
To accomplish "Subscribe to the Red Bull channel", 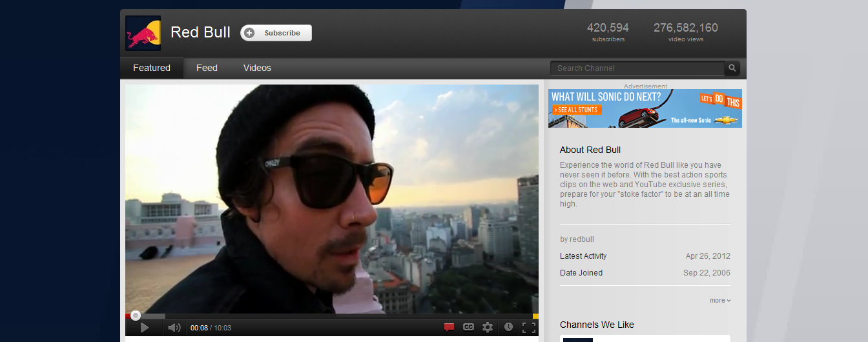I will point(276,33).
